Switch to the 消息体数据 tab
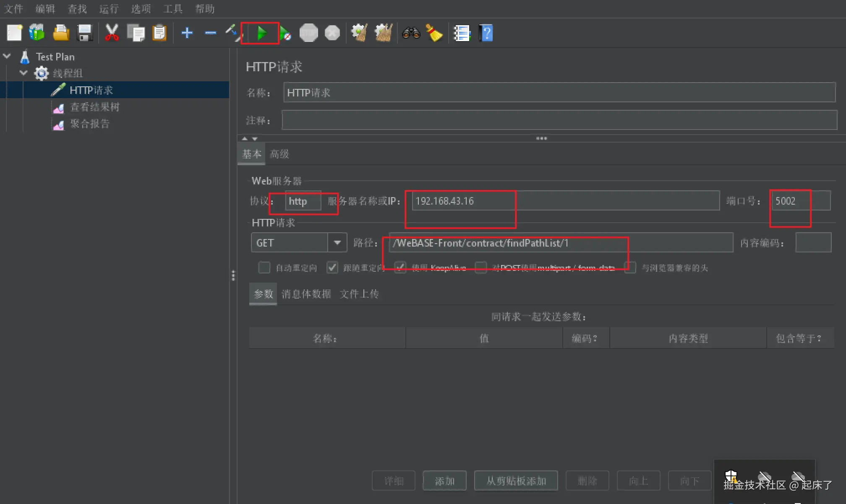 click(306, 294)
